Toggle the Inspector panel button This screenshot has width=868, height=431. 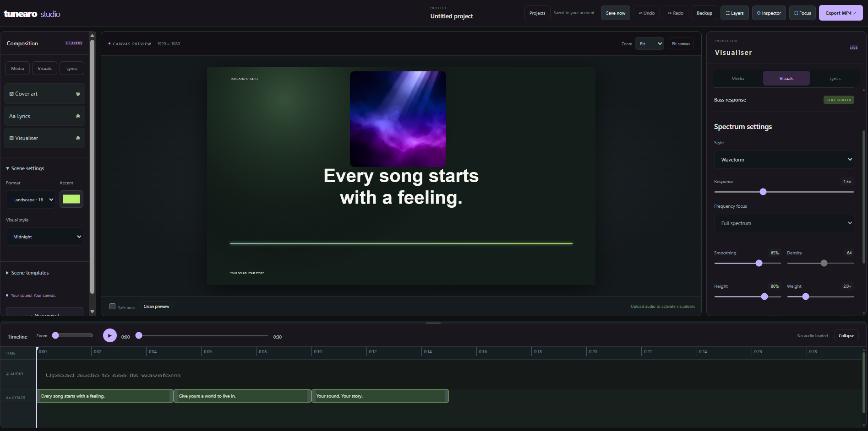click(x=769, y=13)
